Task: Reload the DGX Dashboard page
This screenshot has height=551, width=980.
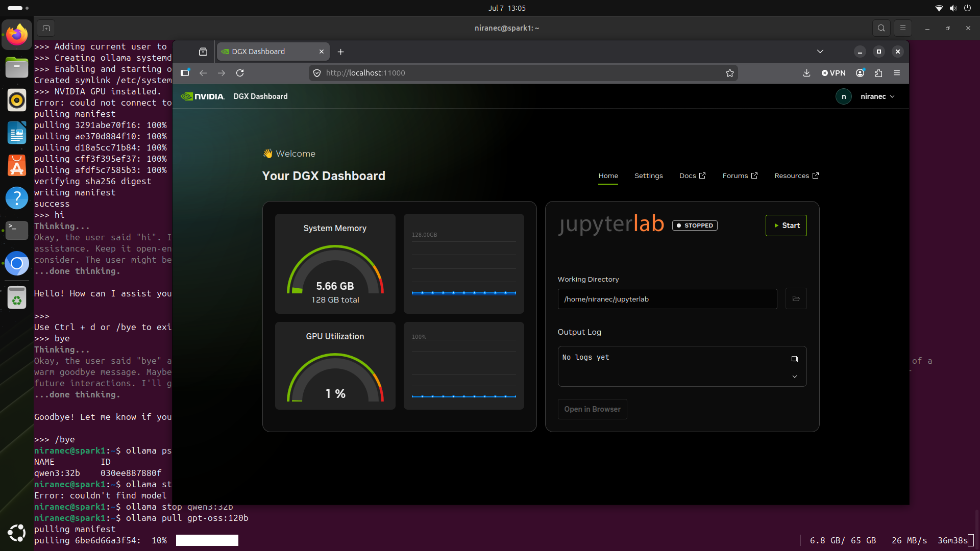Action: [x=240, y=73]
